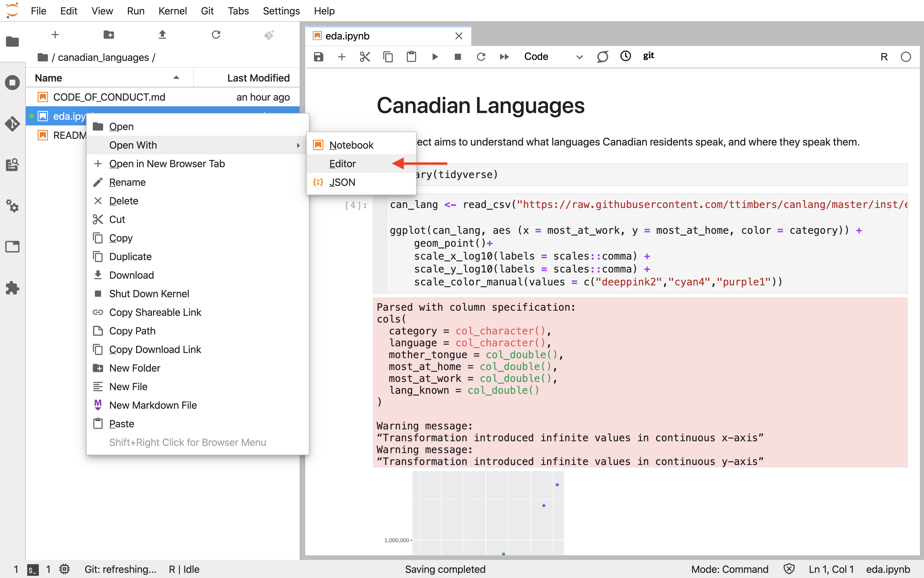The image size is (924, 578).
Task: Open the Kernel menu
Action: pyautogui.click(x=172, y=11)
